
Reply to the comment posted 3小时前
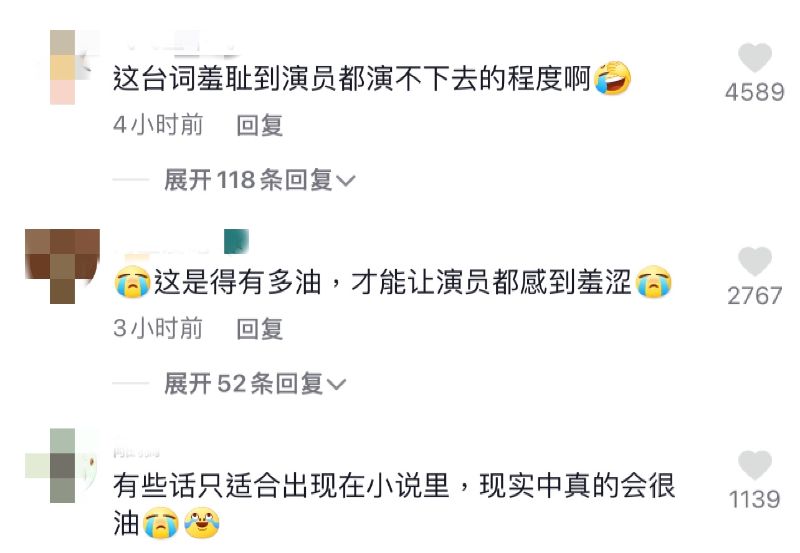point(260,329)
